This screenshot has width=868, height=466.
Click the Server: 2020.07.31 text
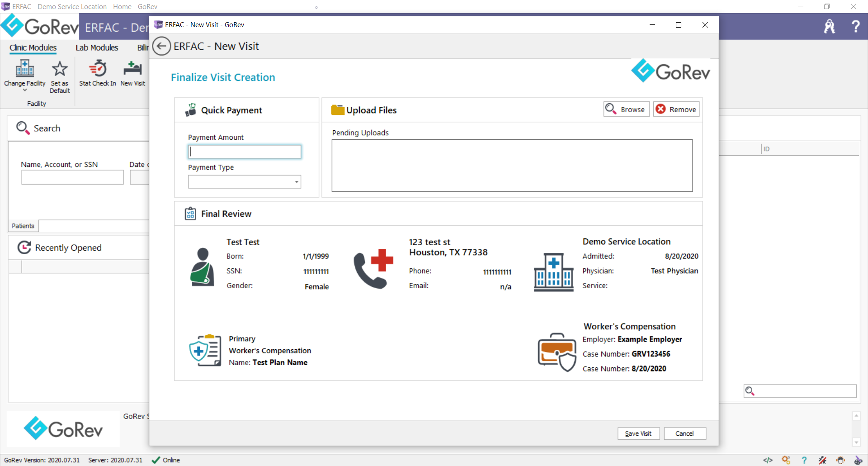pyautogui.click(x=115, y=460)
